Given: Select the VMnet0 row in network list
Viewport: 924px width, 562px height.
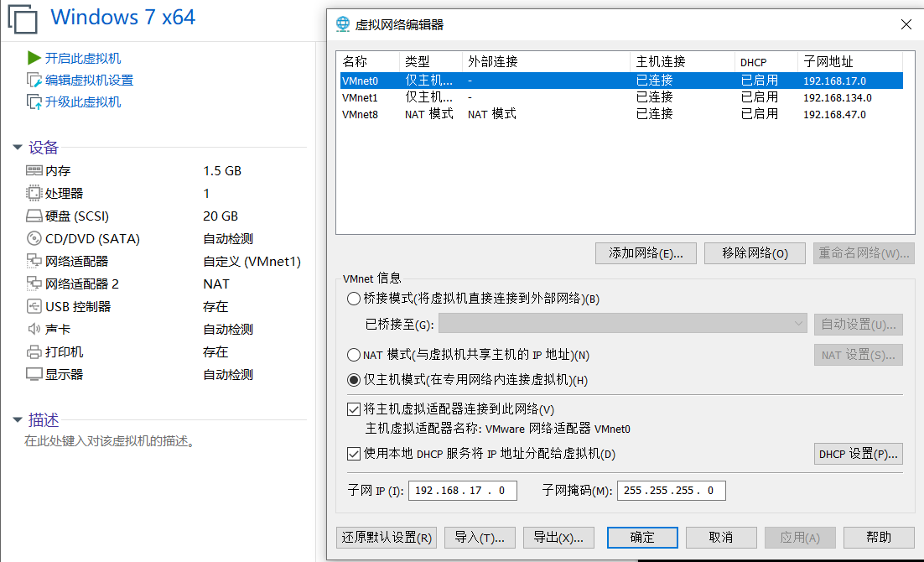Looking at the screenshot, I should 621,81.
